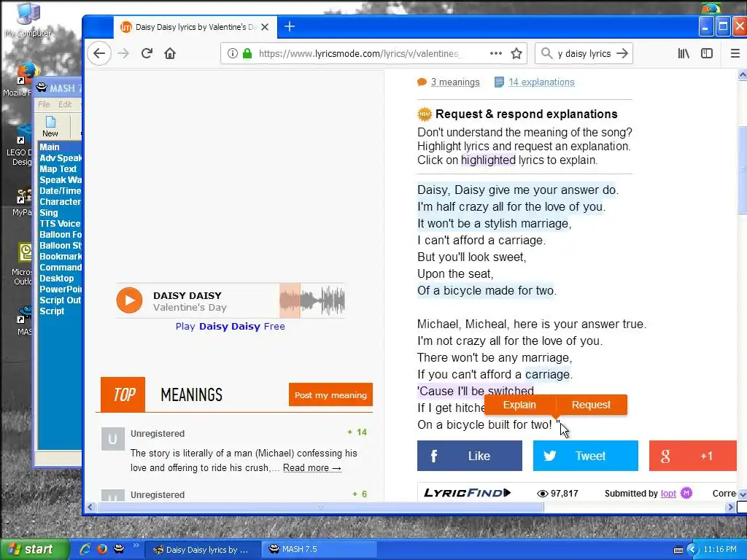
Task: Show site information icon in address bar
Action: pos(233,53)
